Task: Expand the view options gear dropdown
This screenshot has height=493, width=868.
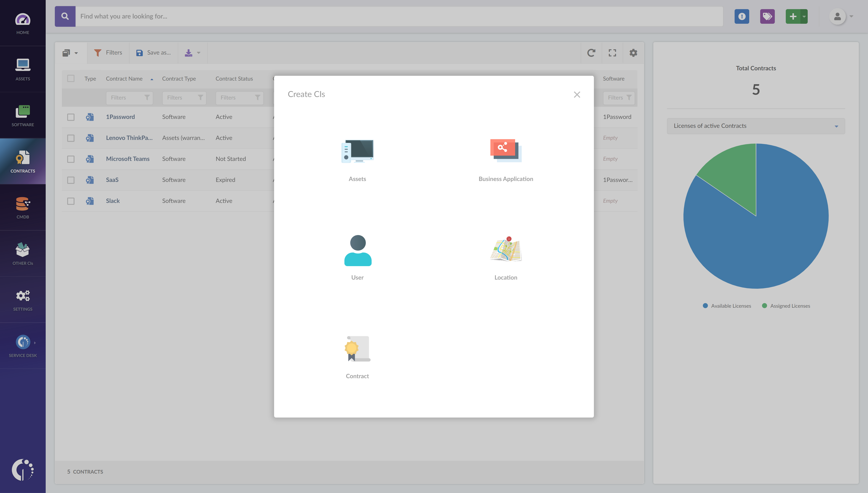Action: tap(633, 53)
